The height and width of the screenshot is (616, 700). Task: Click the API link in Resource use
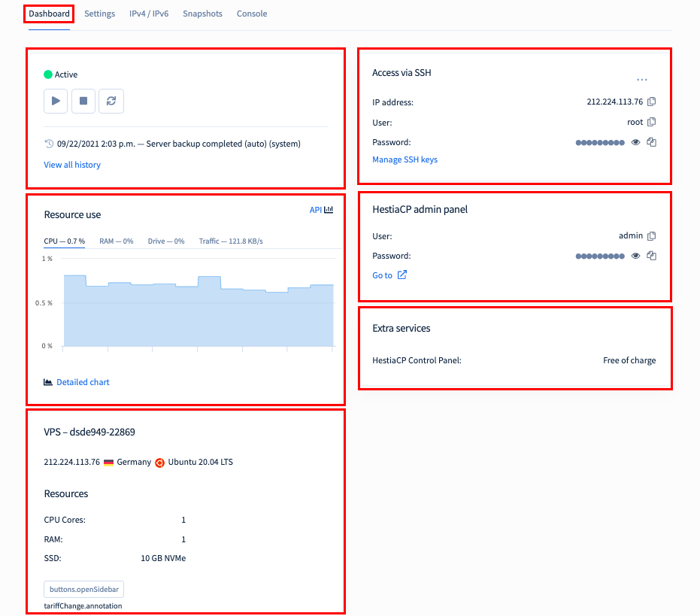(316, 210)
